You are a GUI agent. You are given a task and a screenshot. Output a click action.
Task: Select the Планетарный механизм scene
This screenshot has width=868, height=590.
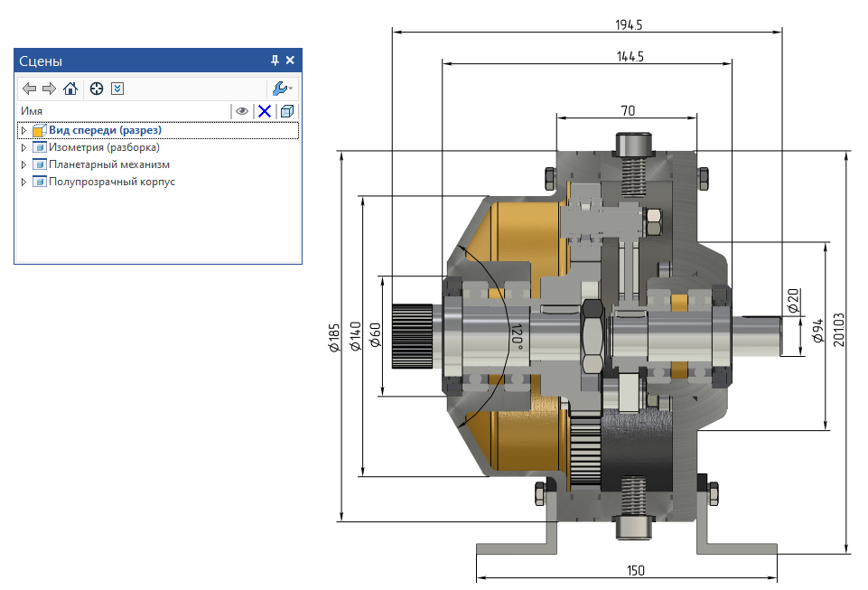click(109, 164)
